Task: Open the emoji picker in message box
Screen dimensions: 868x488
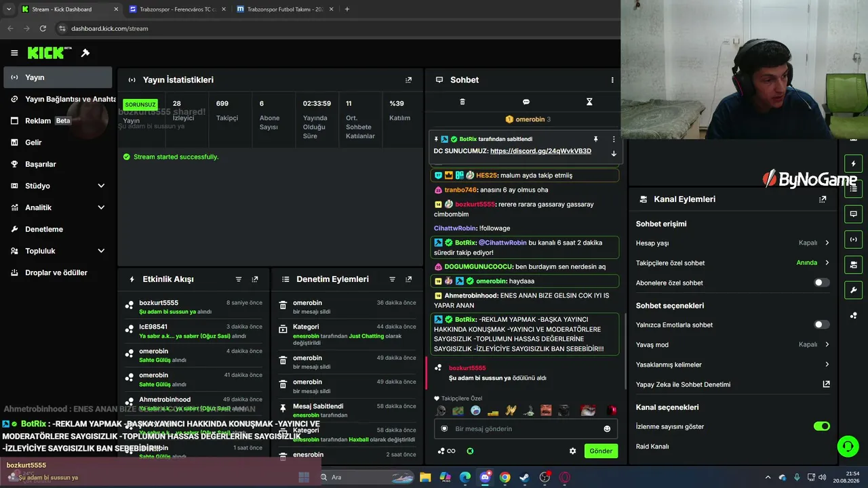Action: click(x=607, y=429)
